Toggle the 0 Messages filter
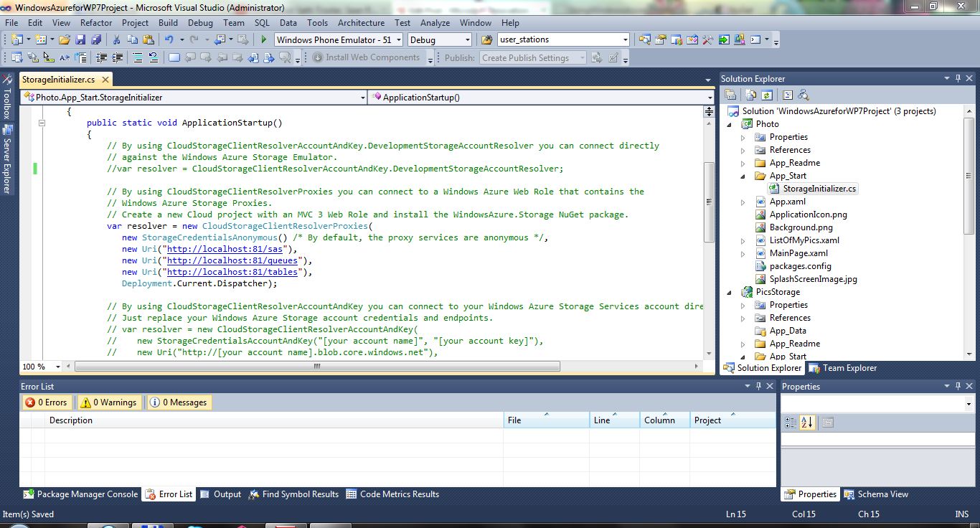The width and height of the screenshot is (980, 528). point(179,402)
